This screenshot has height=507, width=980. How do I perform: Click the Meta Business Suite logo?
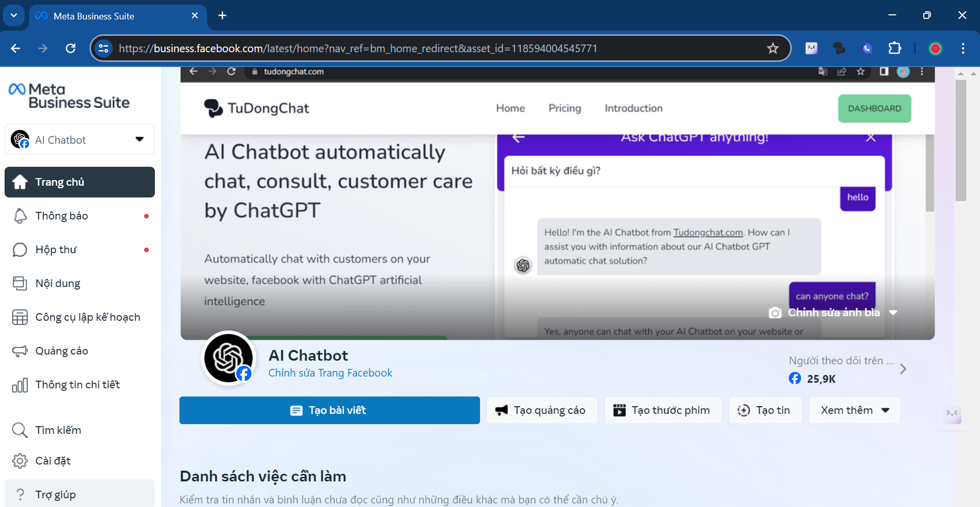point(69,96)
